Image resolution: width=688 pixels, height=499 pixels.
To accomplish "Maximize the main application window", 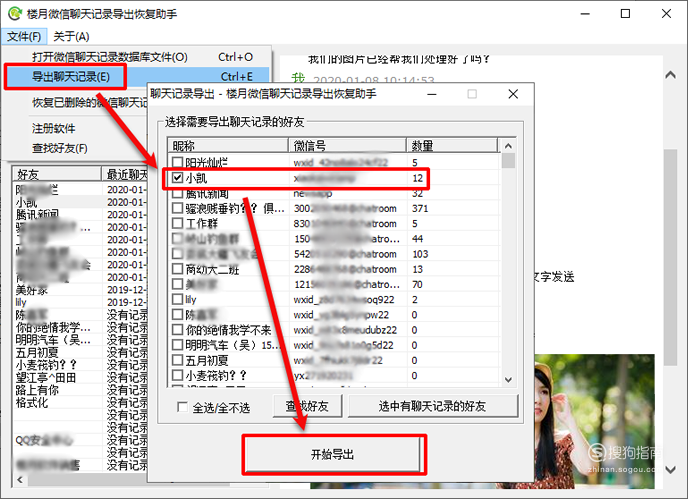I will point(625,14).
